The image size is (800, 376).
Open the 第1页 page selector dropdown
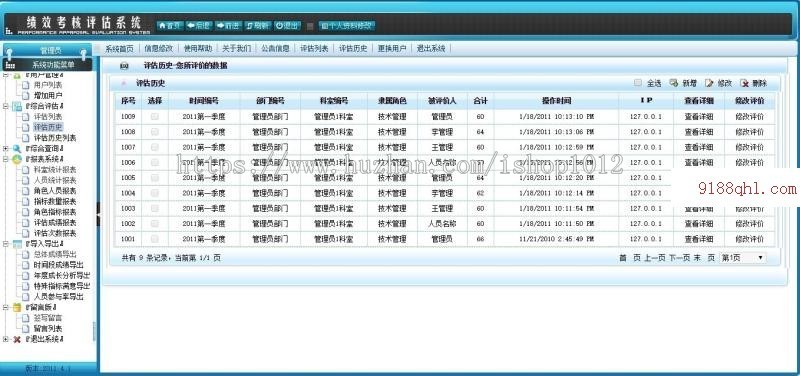click(743, 258)
